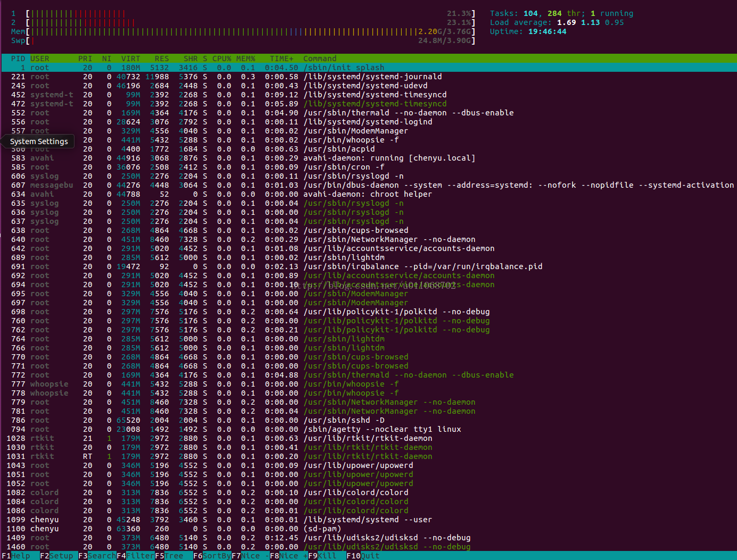Open F2 Setup in the function bar
This screenshot has width=737, height=560.
[x=56, y=556]
